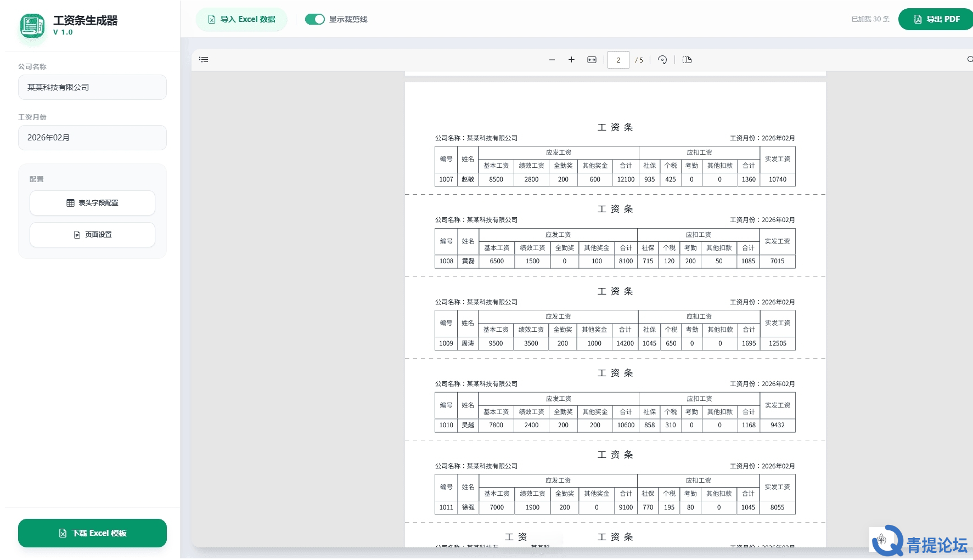Open 表头字段配置 settings
This screenshot has height=560, width=973.
pos(92,203)
